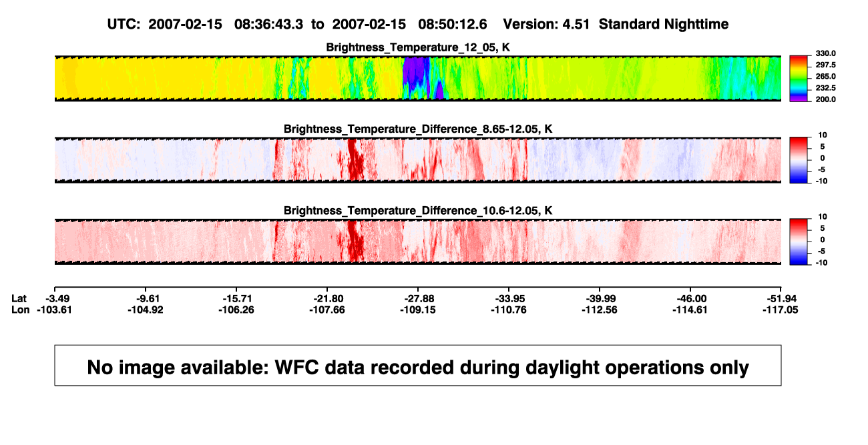
Task: Click the 'Lat' axis label
Action: tap(19, 298)
